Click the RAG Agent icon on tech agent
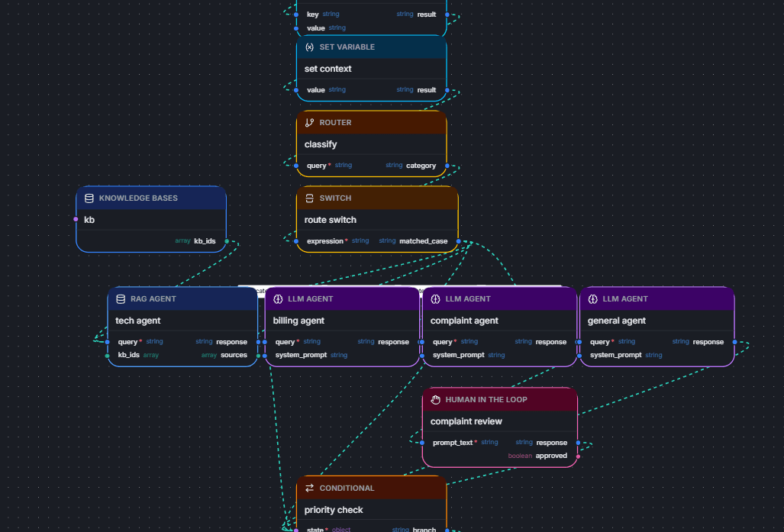This screenshot has height=532, width=784. pos(119,298)
